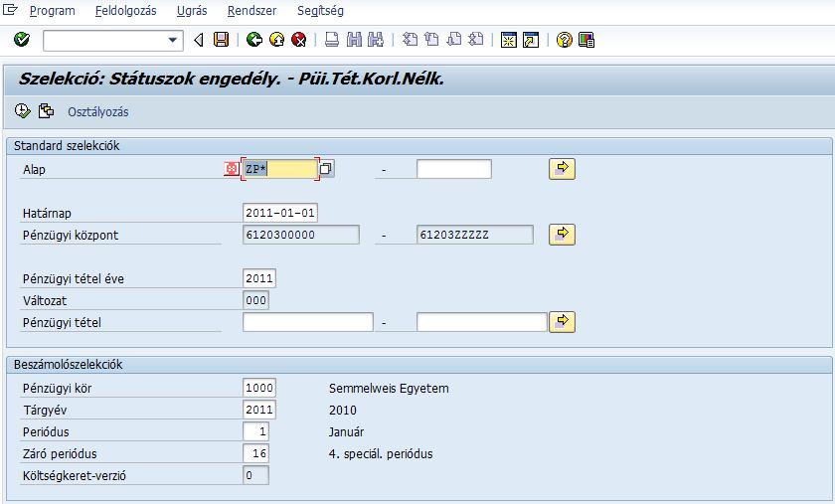
Task: Open multiple selection for Pénzügyi tétel
Action: (562, 322)
